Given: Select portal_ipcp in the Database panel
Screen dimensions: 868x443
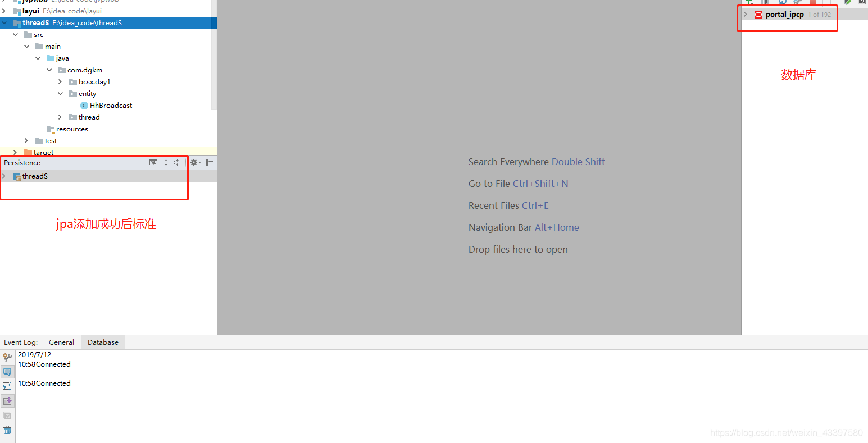Looking at the screenshot, I should [x=784, y=15].
